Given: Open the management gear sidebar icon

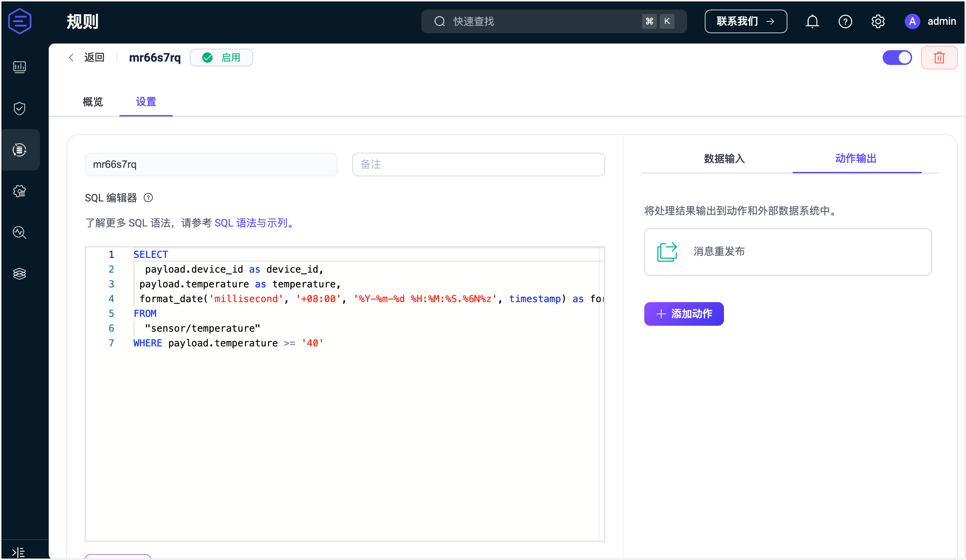Looking at the screenshot, I should 20,191.
